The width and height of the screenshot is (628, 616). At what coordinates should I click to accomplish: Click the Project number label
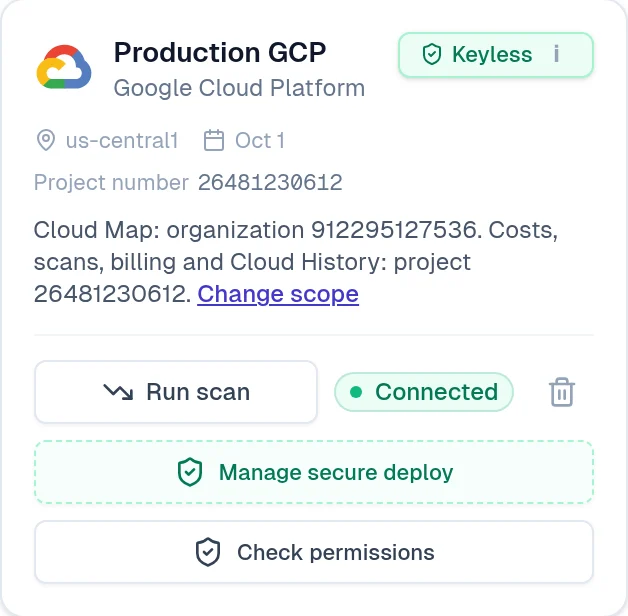[111, 183]
